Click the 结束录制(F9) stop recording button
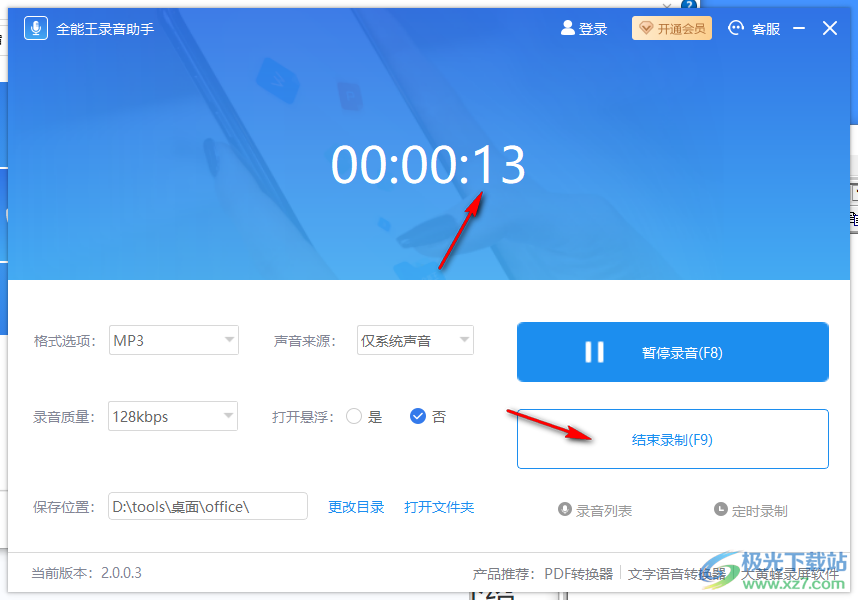The image size is (858, 600). coord(672,439)
